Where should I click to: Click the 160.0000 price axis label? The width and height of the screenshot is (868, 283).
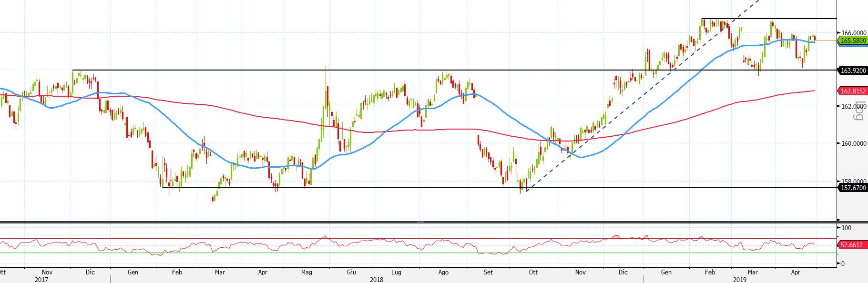[x=854, y=143]
